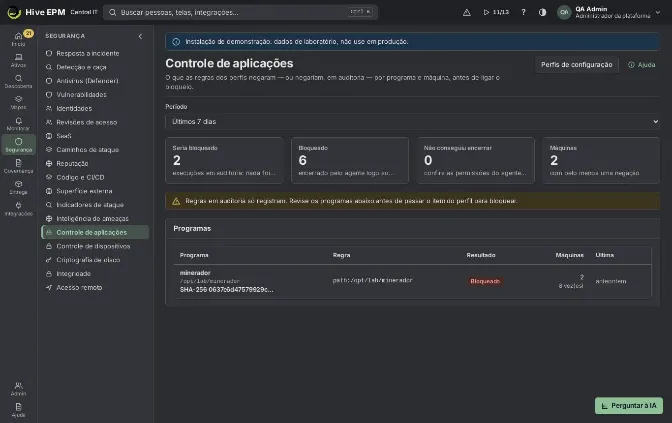Click the Superfície externa sidebar icon
The image size is (672, 423).
[49, 191]
